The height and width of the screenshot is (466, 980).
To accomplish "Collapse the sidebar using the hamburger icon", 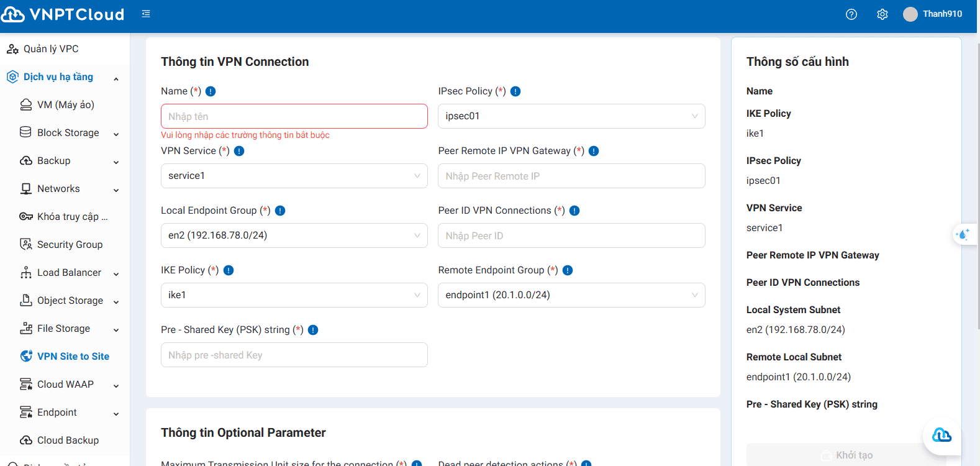I will click(x=146, y=12).
